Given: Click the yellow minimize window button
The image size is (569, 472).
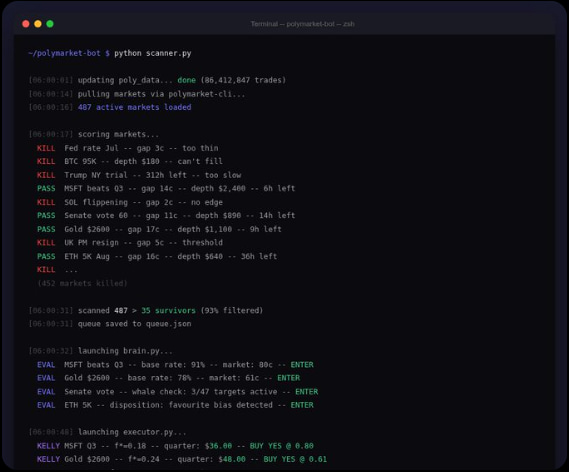Looking at the screenshot, I should click(x=38, y=24).
